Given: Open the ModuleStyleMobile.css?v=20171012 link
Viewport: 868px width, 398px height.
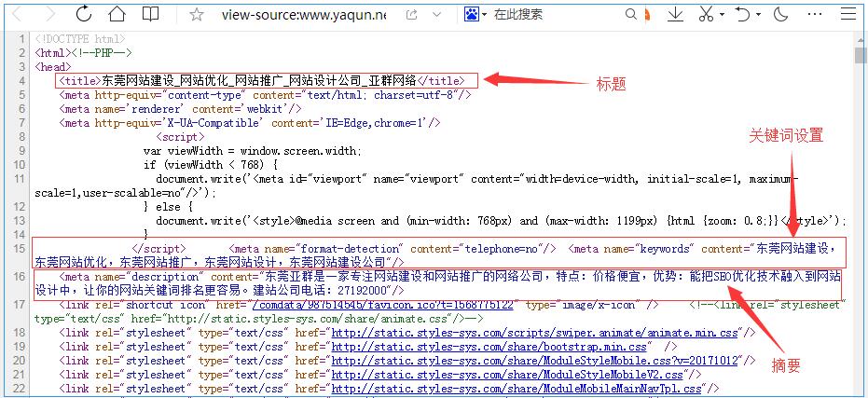Looking at the screenshot, I should tap(534, 361).
